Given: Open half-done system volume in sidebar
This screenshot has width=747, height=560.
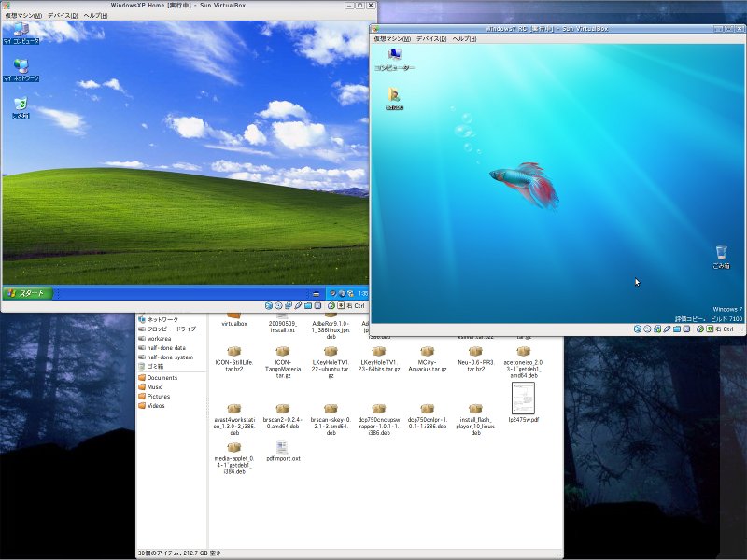Looking at the screenshot, I should click(165, 357).
